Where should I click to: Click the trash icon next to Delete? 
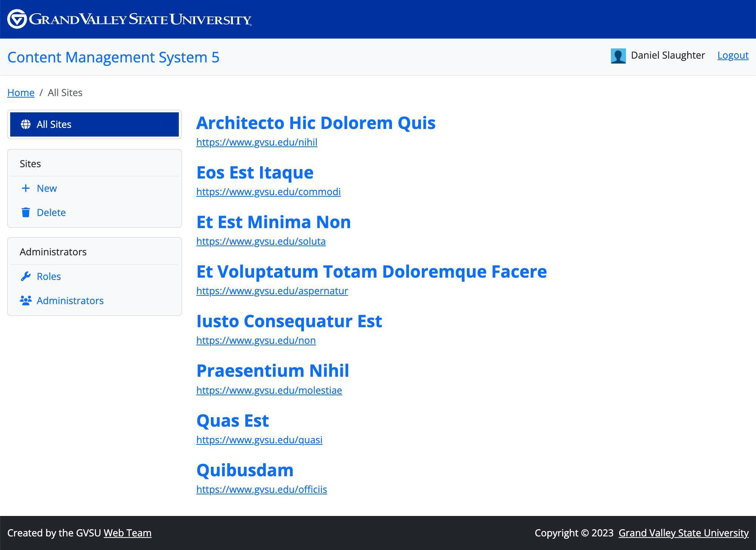[x=25, y=212]
